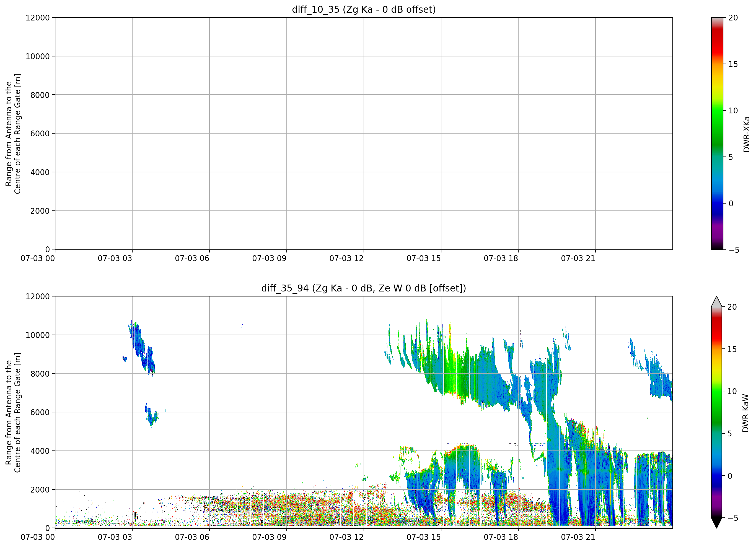Click the −5 tick on the DWR-KaW colorbar
The width and height of the screenshot is (756, 547).
pos(732,518)
